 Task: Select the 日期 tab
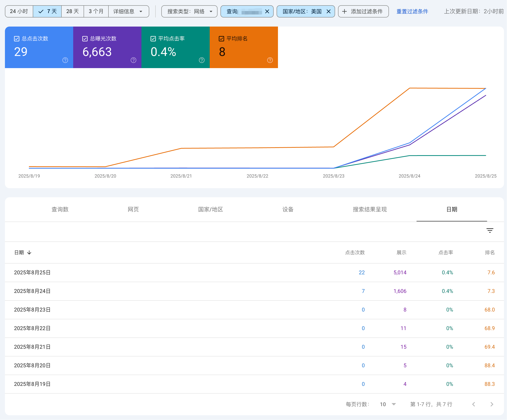pyautogui.click(x=452, y=209)
